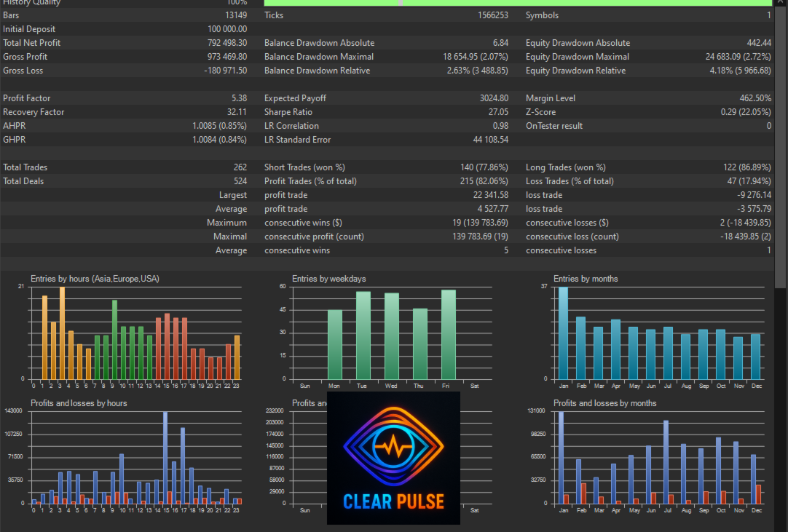
Task: Select consecutive wins value 19 (139 783.69)
Action: pyautogui.click(x=480, y=223)
